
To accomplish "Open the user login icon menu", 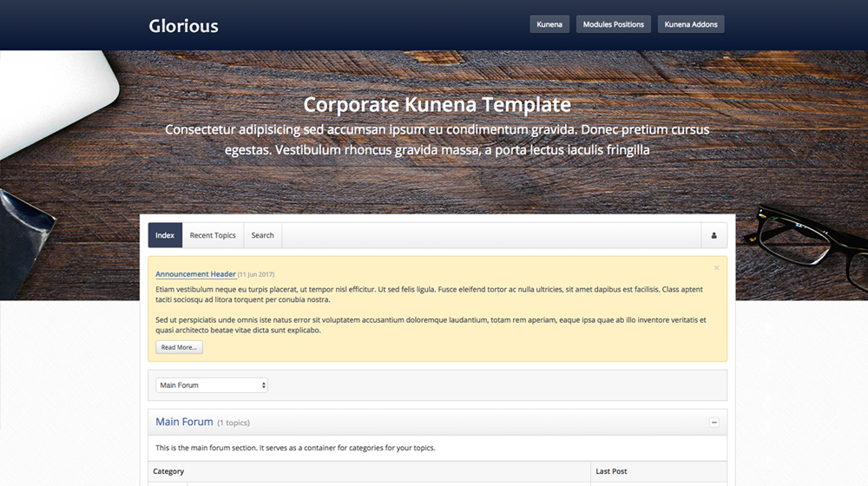I will pos(713,235).
